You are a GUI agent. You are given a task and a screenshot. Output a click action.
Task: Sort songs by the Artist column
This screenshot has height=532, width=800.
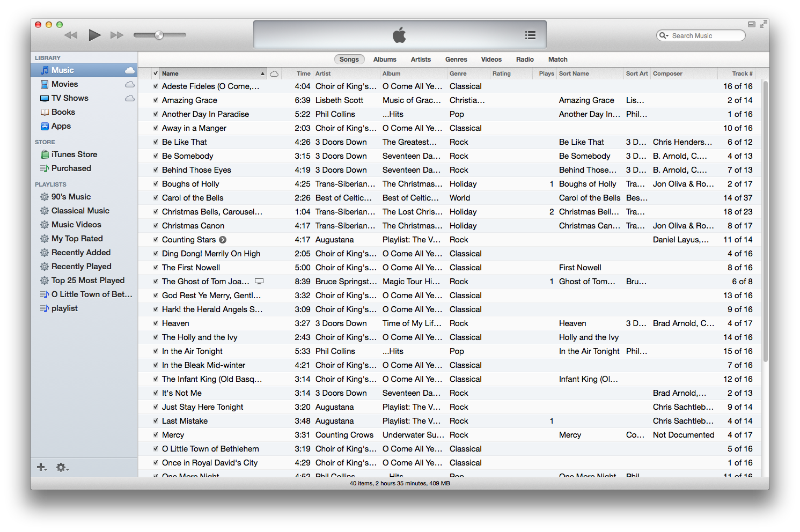click(346, 73)
